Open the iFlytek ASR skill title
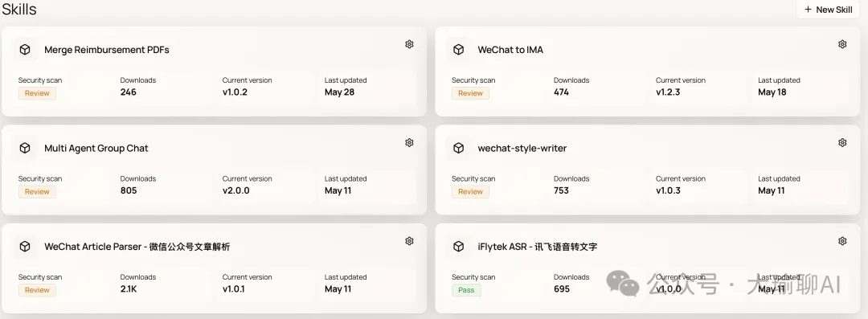Image resolution: width=868 pixels, height=319 pixels. click(x=538, y=247)
